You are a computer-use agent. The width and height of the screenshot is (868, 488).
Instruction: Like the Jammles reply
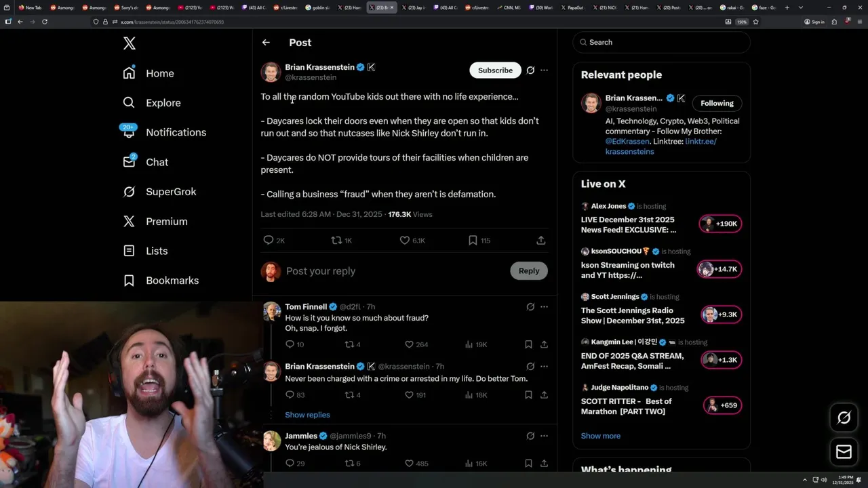[409, 464]
